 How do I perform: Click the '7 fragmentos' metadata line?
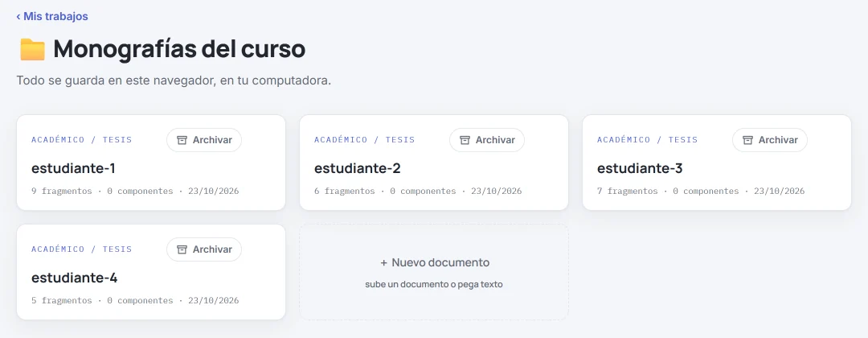coord(701,192)
